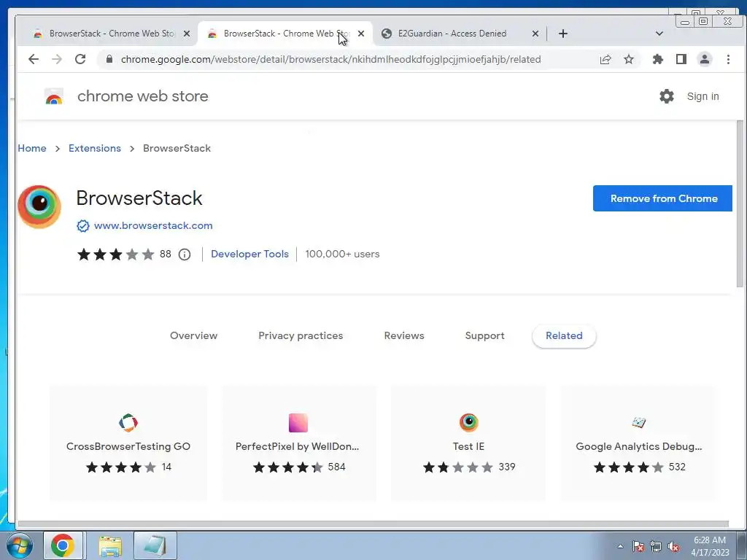Open the Privacy practices tab
This screenshot has width=747, height=560.
click(301, 335)
